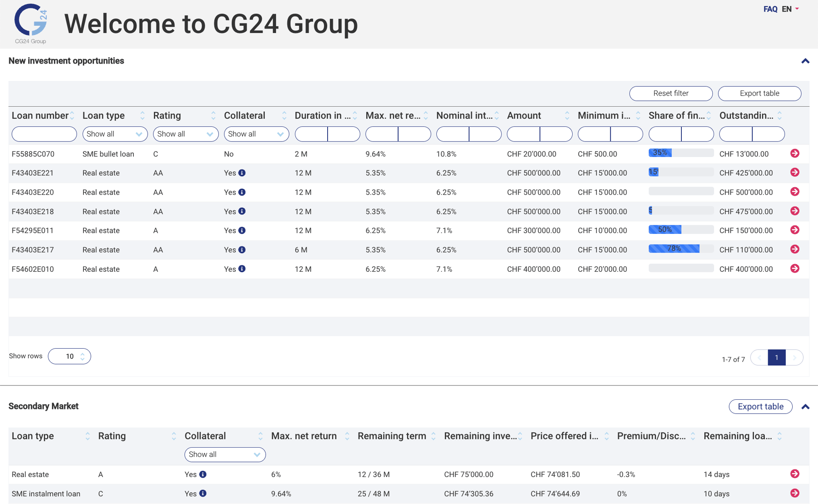Click Reset filter button
Viewport: 818px width, 504px height.
tap(670, 93)
